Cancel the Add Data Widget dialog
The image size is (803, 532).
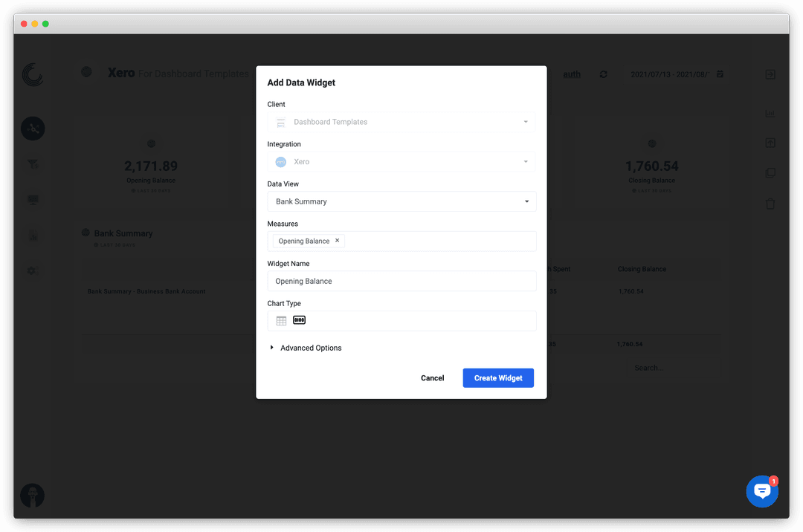pyautogui.click(x=432, y=378)
